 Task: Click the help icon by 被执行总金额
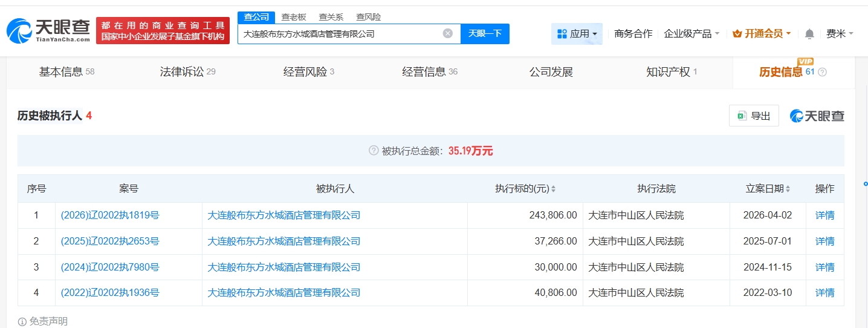tap(374, 151)
